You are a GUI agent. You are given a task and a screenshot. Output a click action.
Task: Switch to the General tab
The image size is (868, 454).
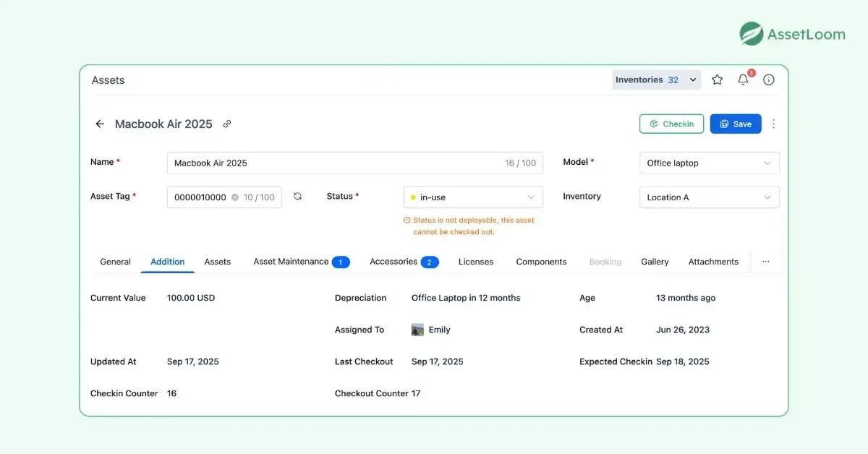click(x=115, y=262)
